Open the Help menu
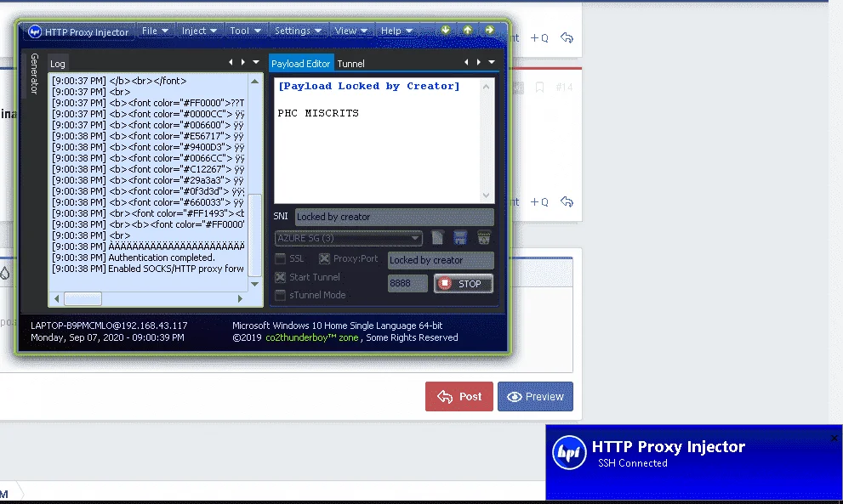The height and width of the screenshot is (504, 843). click(x=396, y=31)
